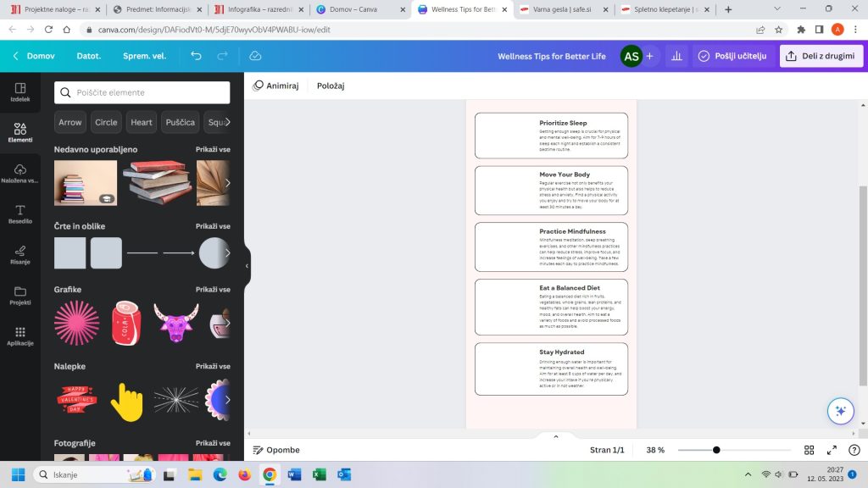The image size is (868, 488).
Task: Go back to Domov
Action: 34,56
